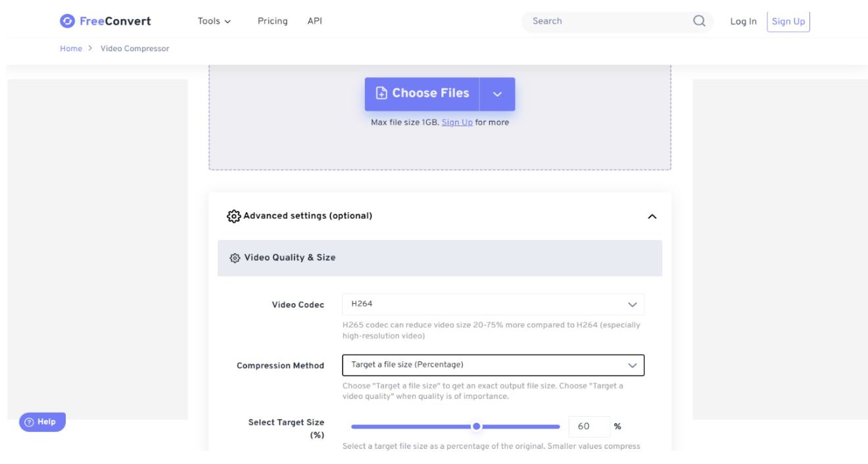The width and height of the screenshot is (868, 464).
Task: Go to the Pricing page
Action: (x=272, y=21)
